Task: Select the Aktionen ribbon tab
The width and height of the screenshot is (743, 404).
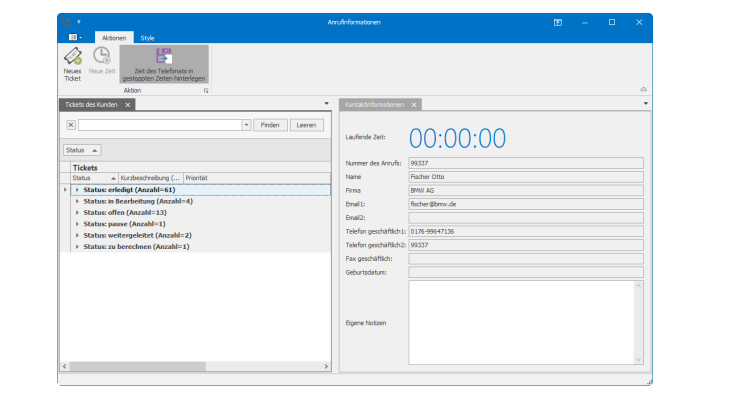Action: pyautogui.click(x=114, y=37)
